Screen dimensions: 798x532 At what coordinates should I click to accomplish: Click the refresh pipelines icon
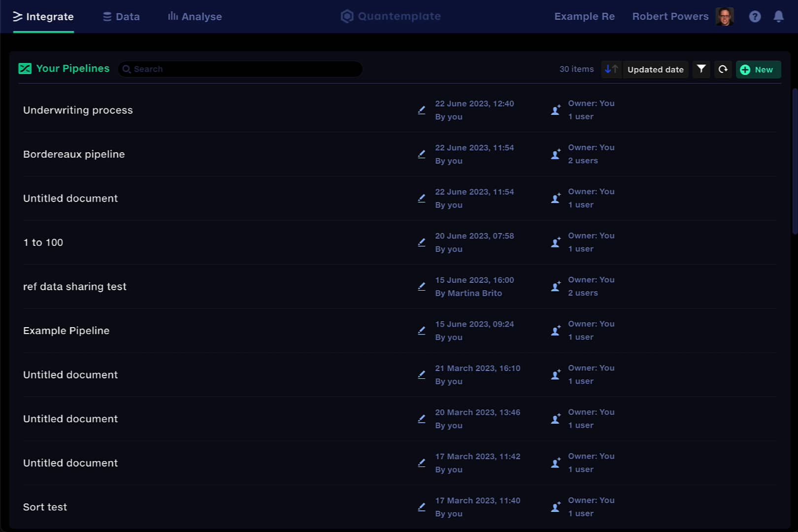click(723, 69)
